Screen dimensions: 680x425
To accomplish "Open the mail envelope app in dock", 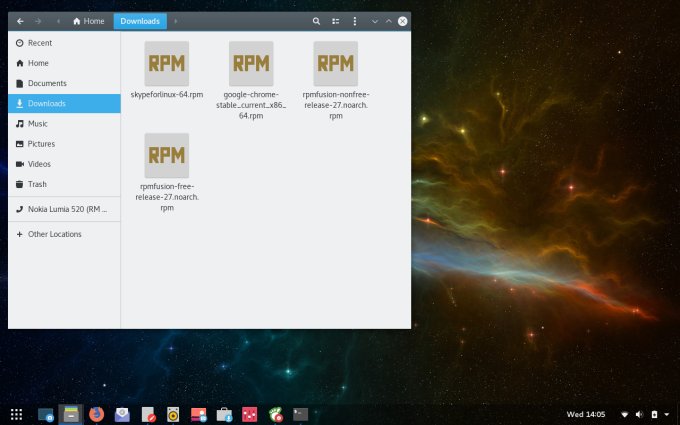I will pos(122,415).
